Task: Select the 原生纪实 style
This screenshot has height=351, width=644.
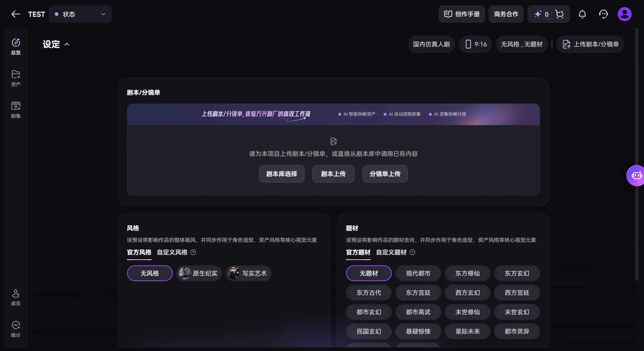Action: point(199,273)
